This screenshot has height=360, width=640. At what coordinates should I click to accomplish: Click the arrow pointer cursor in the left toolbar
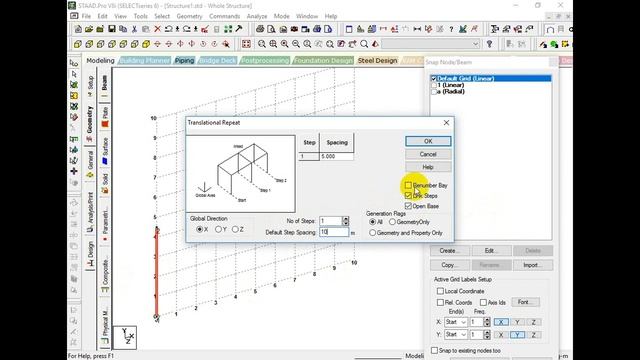point(74,74)
